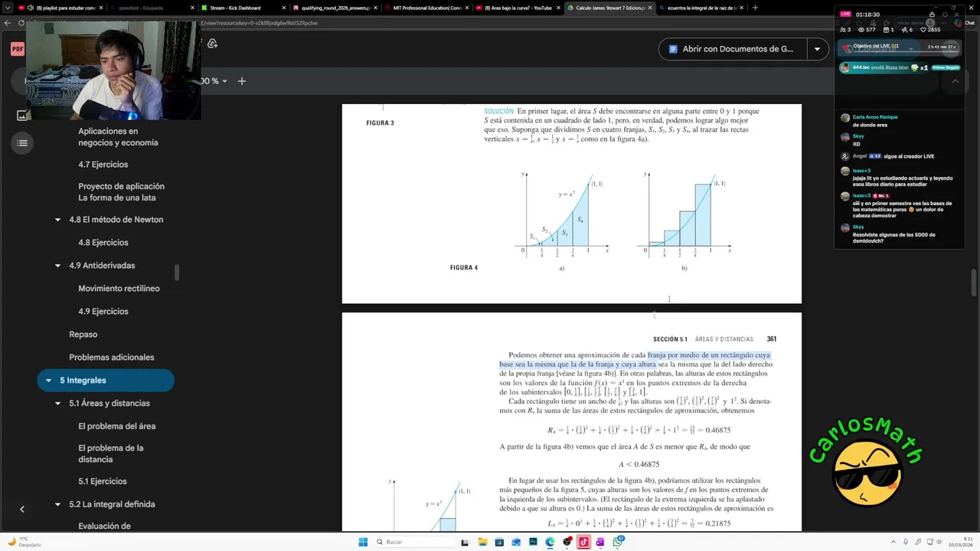The height and width of the screenshot is (551, 980).
Task: Click the lock icon in LIVE overlay
Action: coord(932,15)
